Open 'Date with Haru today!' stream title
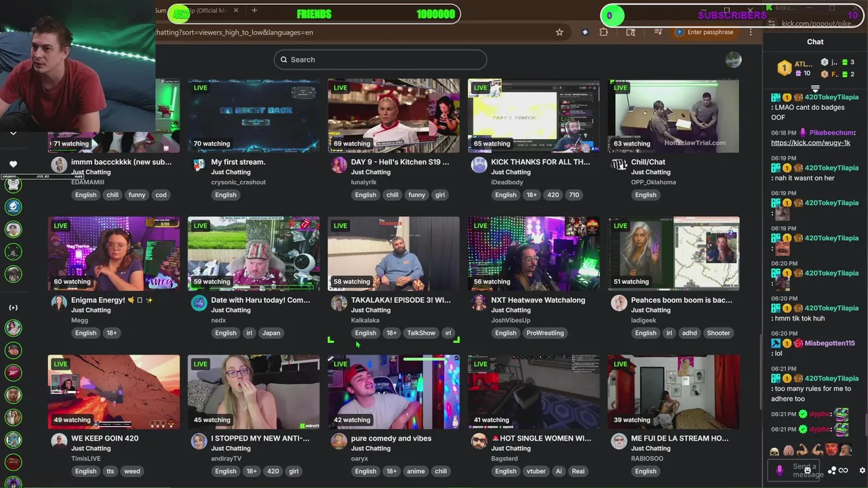Image resolution: width=868 pixels, height=488 pixels. coord(260,300)
